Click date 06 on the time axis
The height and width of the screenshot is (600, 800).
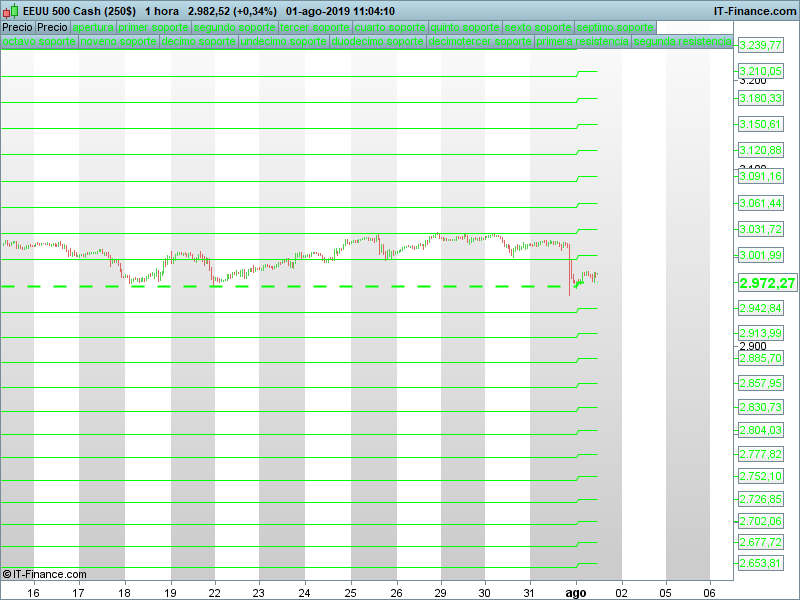tap(710, 593)
